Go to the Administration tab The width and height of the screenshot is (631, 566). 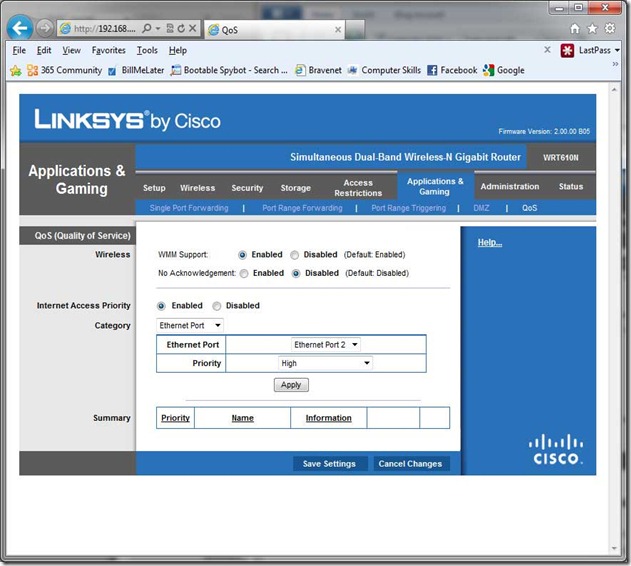coord(509,186)
